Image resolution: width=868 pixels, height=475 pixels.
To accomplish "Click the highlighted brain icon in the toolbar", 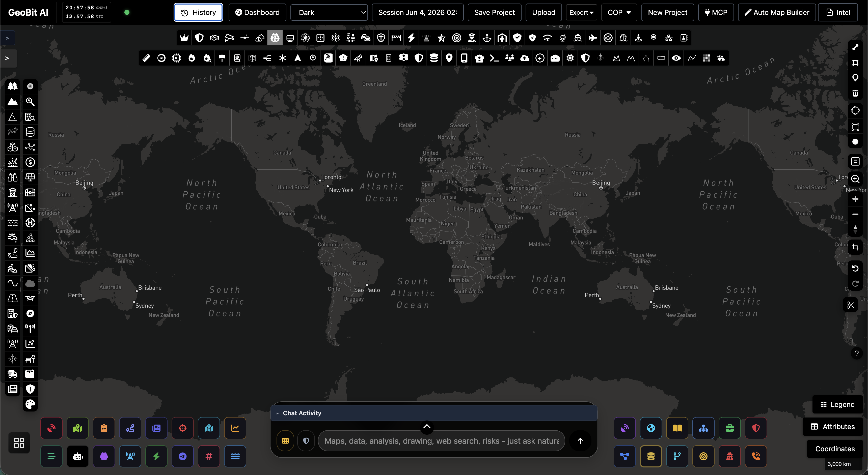I will tap(275, 38).
